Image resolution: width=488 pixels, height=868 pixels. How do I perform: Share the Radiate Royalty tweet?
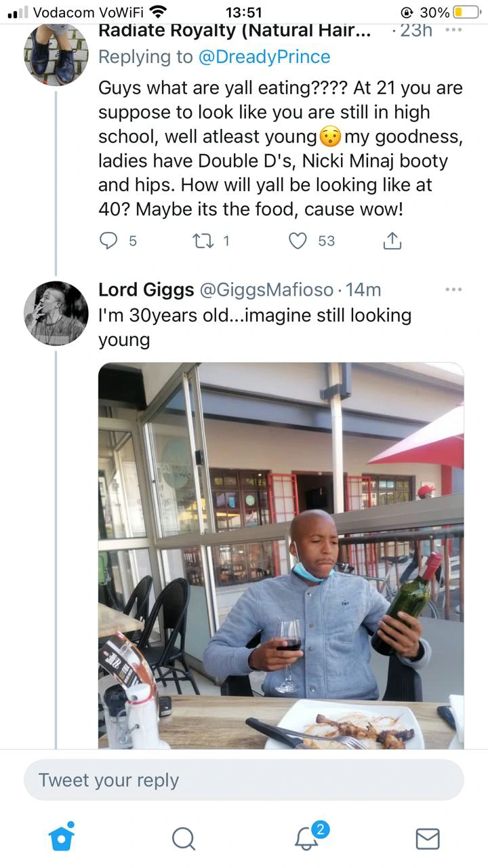392,240
